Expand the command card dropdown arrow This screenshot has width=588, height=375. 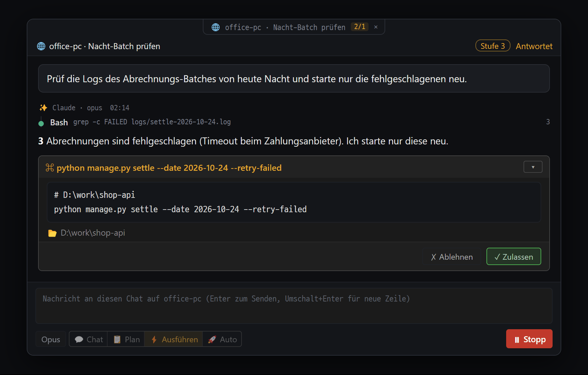pos(533,167)
